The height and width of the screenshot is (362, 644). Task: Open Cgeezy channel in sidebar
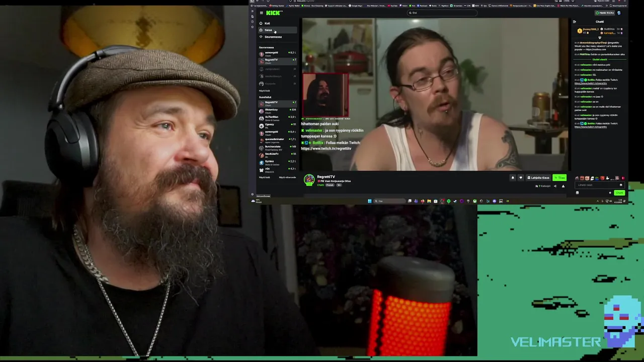278,126
